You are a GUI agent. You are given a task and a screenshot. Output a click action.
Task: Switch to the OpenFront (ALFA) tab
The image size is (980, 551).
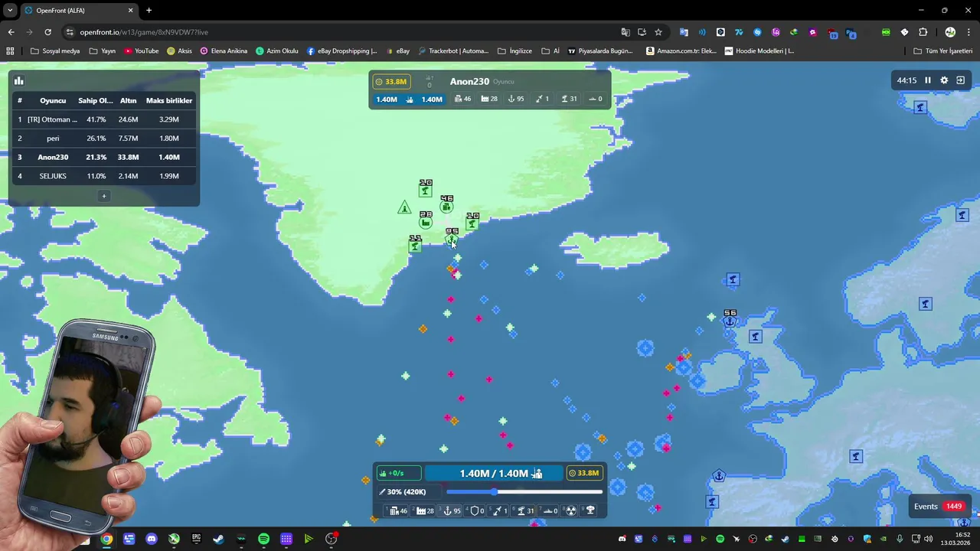pyautogui.click(x=77, y=11)
